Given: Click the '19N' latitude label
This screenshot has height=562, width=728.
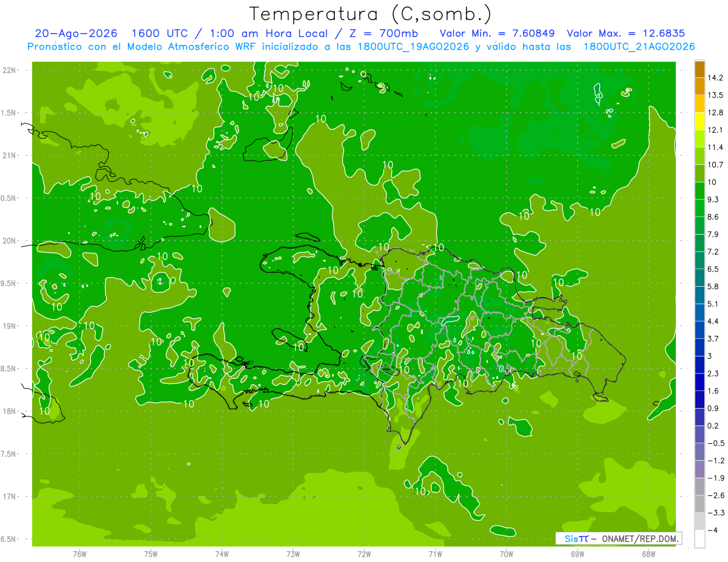Looking at the screenshot, I should click(x=10, y=326).
